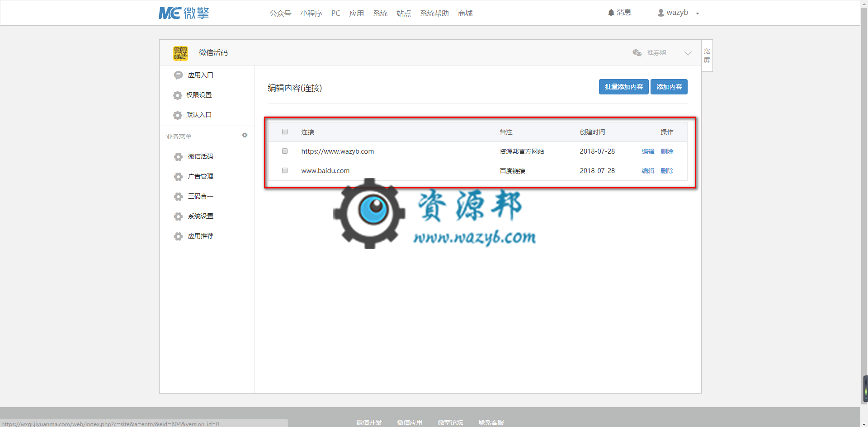This screenshot has width=868, height=427.
Task: Click the gear icon beside 权限设置
Action: click(178, 95)
